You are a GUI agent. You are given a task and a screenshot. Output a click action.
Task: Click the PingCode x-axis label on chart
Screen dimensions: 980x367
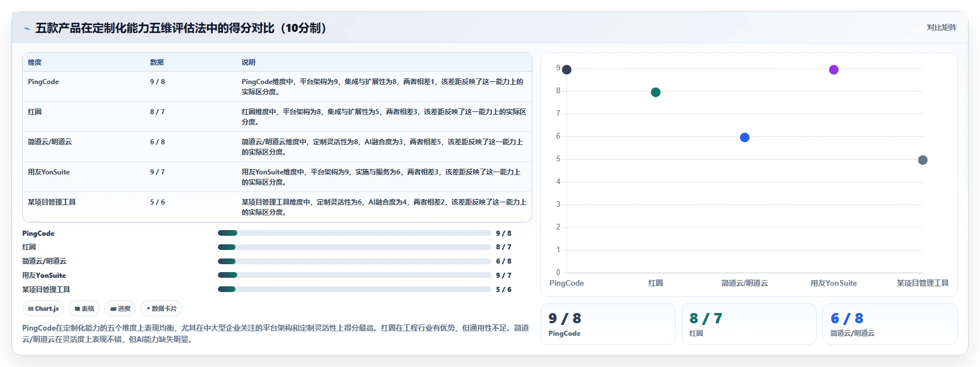point(567,283)
